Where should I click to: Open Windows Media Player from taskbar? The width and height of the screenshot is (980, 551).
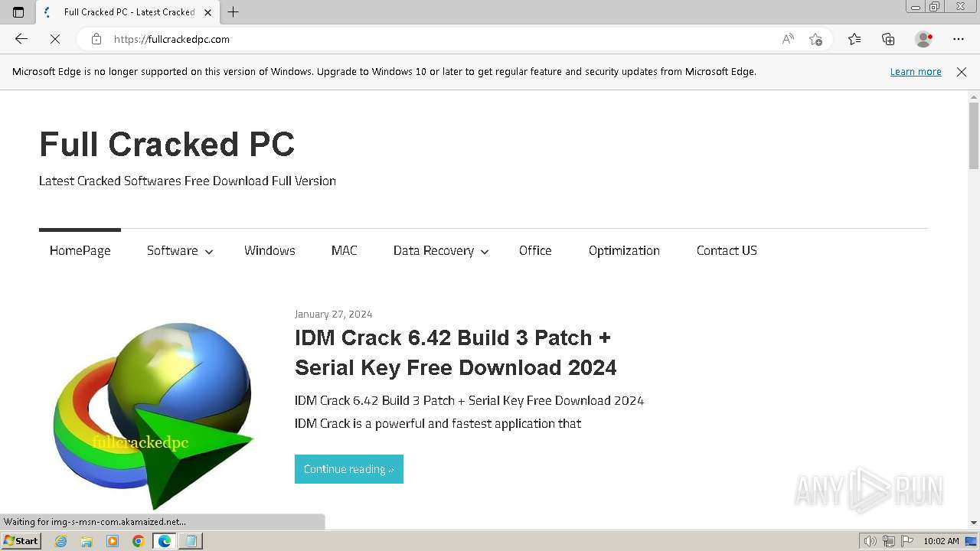(x=113, y=541)
